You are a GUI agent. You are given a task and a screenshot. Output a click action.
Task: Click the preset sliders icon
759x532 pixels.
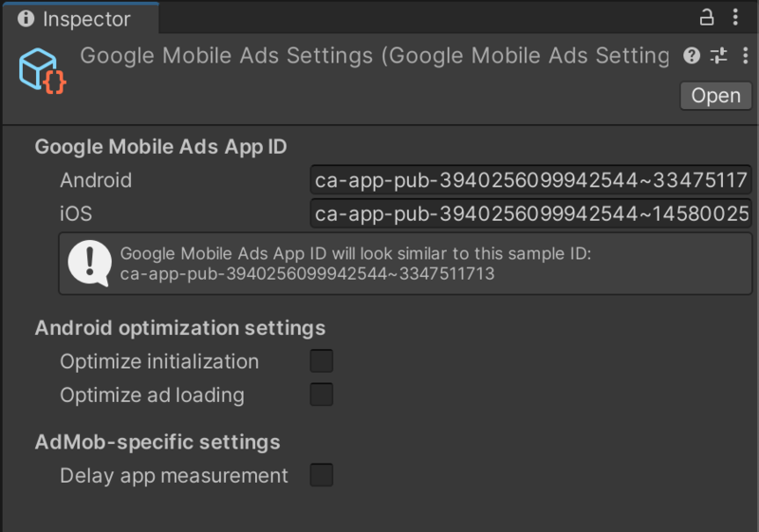coord(719,56)
